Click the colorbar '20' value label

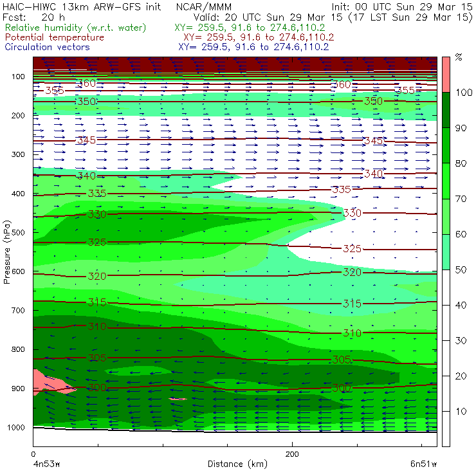(461, 376)
